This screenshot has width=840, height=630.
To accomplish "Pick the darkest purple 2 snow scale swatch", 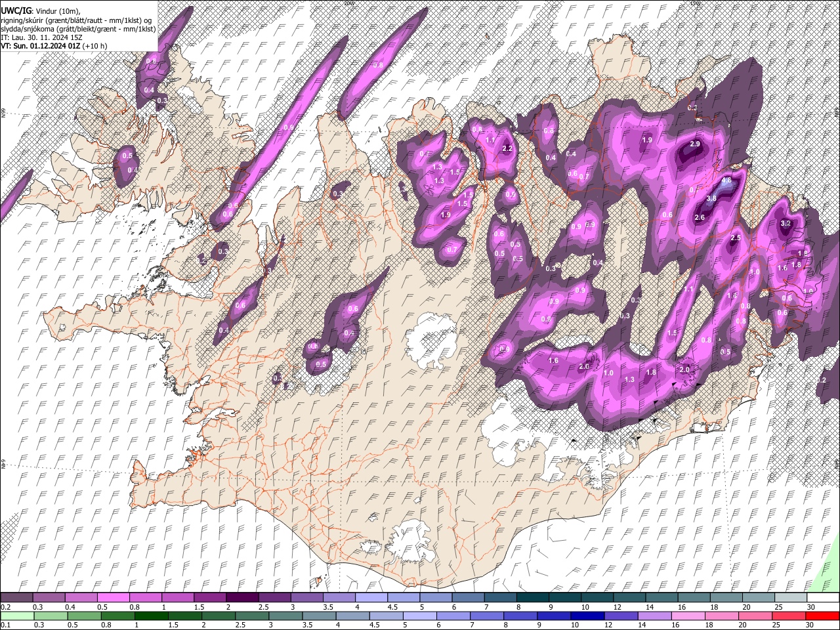I will coord(243,597).
